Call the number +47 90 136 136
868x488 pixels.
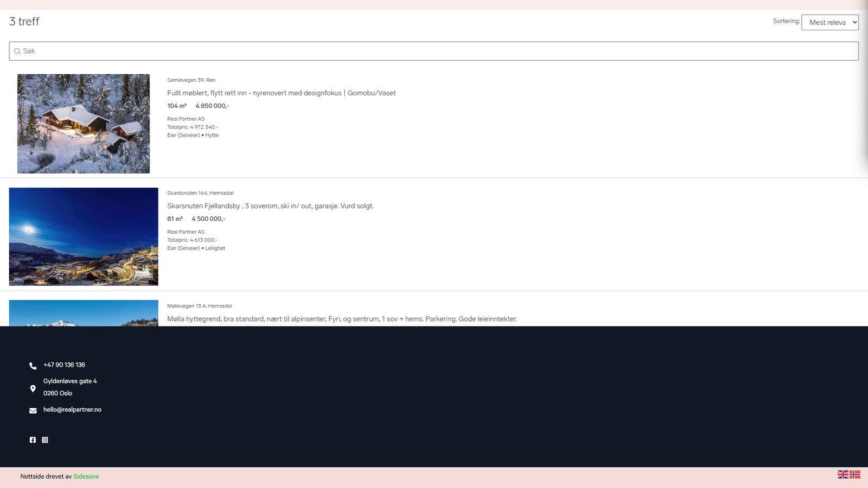(x=64, y=365)
